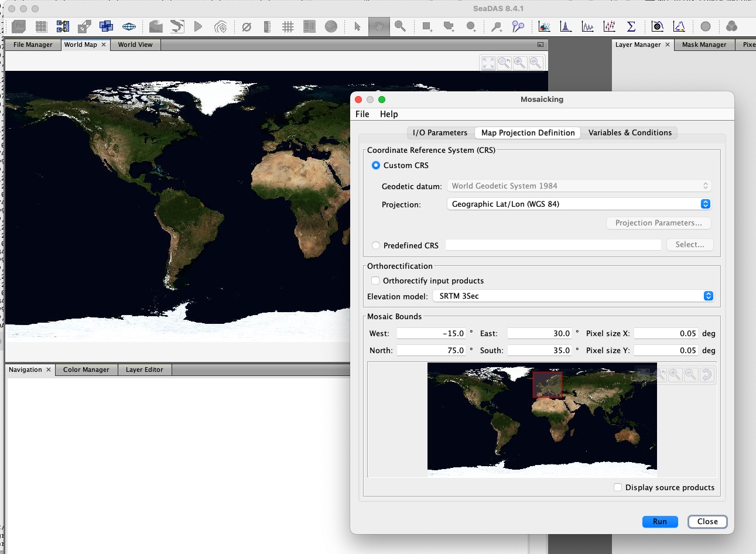756x554 pixels.
Task: Click the statistics sigma icon
Action: 631,26
